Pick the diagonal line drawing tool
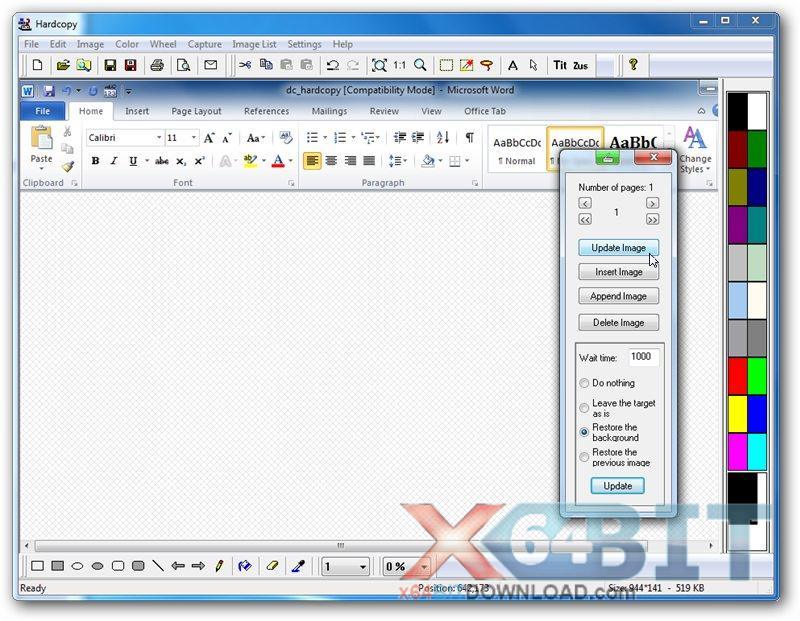The image size is (800, 621). tap(158, 566)
